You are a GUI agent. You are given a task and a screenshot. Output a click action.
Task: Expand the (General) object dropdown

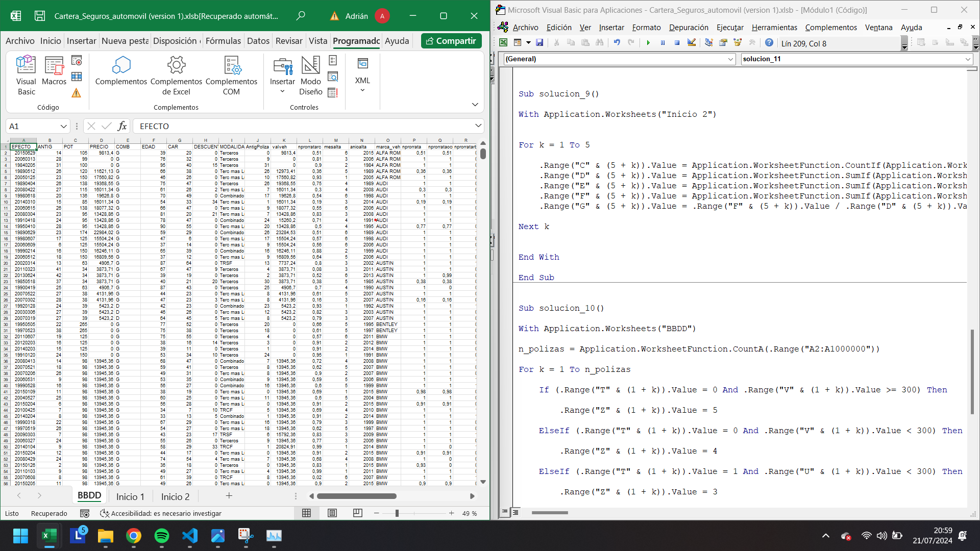[x=730, y=59]
